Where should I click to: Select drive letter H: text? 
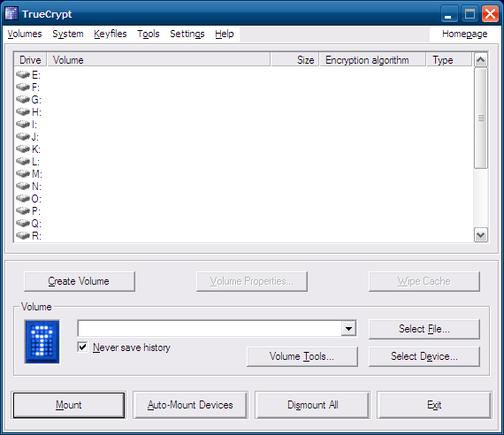[x=36, y=112]
